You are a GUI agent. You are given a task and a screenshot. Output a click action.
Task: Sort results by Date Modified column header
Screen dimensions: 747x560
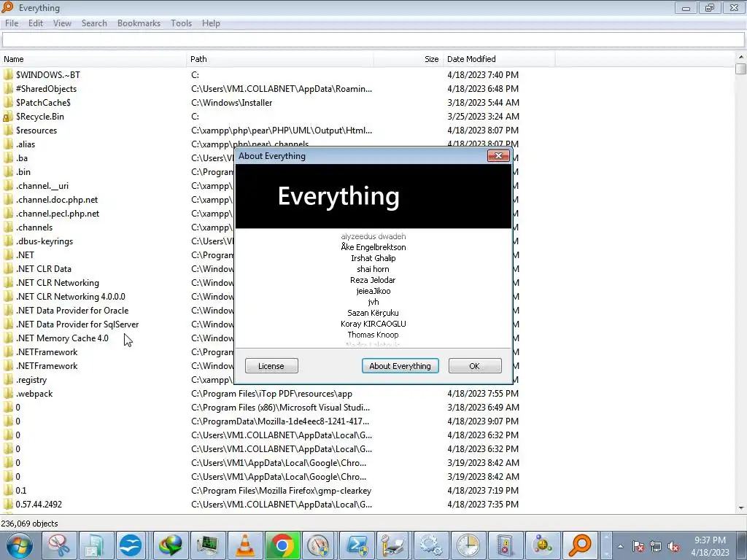[x=499, y=59]
